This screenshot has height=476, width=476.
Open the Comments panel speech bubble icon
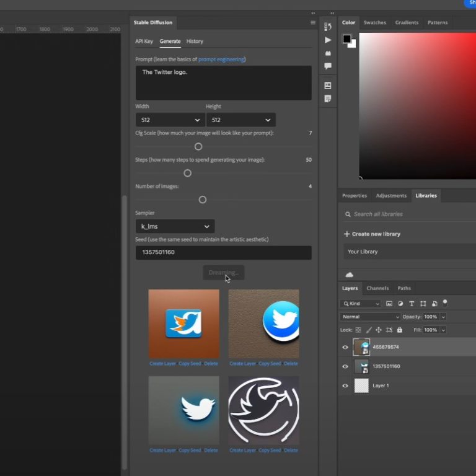coord(328,66)
